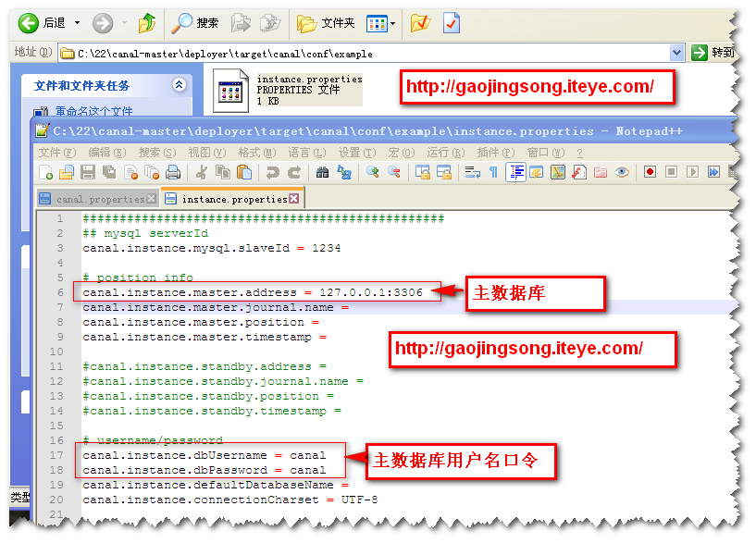
Task: Click the 重命名这个文件 link
Action: 93,112
